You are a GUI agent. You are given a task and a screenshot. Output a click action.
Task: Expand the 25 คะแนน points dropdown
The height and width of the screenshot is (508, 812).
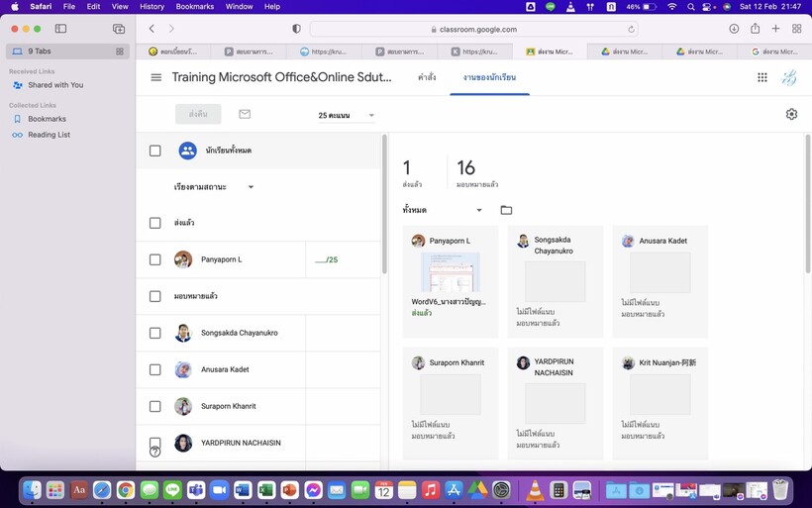click(346, 115)
